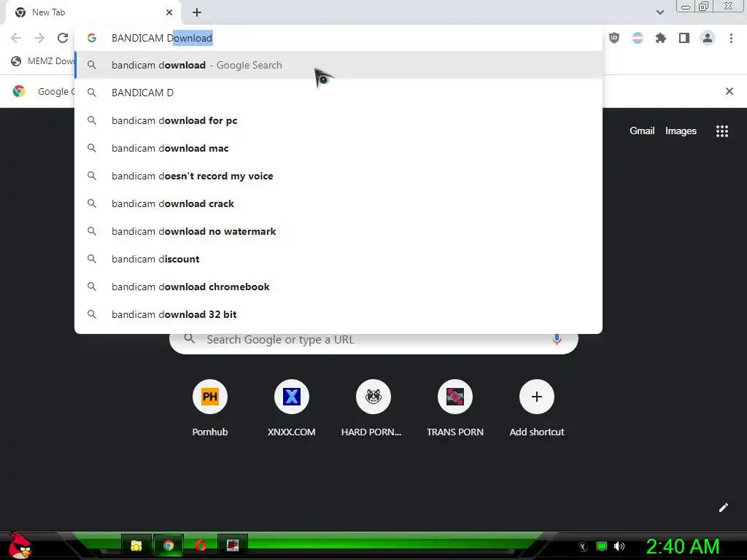747x560 pixels.
Task: Open the red app taskbar icon
Action: [233, 545]
